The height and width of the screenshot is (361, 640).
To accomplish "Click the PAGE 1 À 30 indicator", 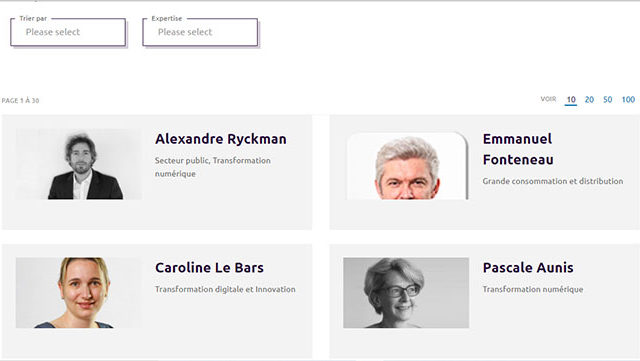I will click(20, 100).
